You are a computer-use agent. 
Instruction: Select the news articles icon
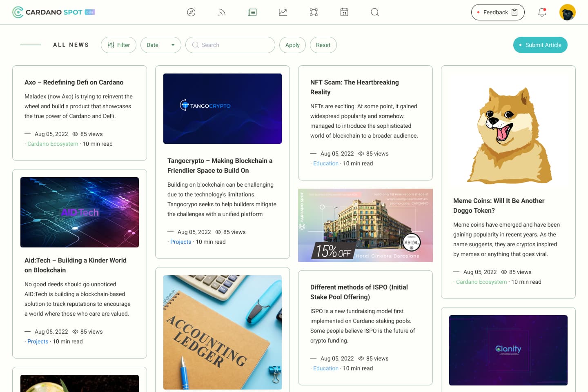click(252, 12)
